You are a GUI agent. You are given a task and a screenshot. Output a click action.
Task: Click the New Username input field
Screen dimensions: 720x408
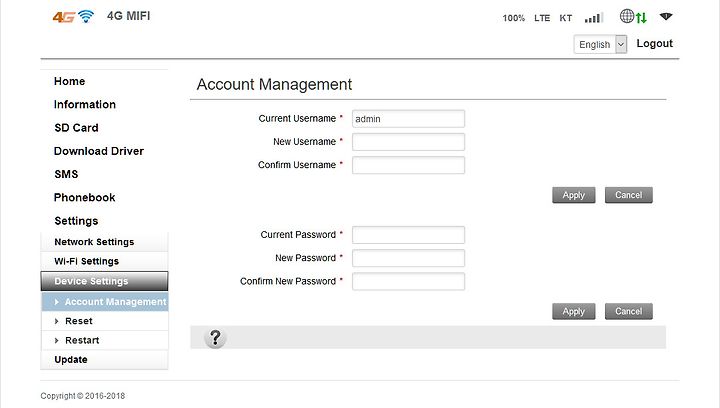(x=408, y=142)
